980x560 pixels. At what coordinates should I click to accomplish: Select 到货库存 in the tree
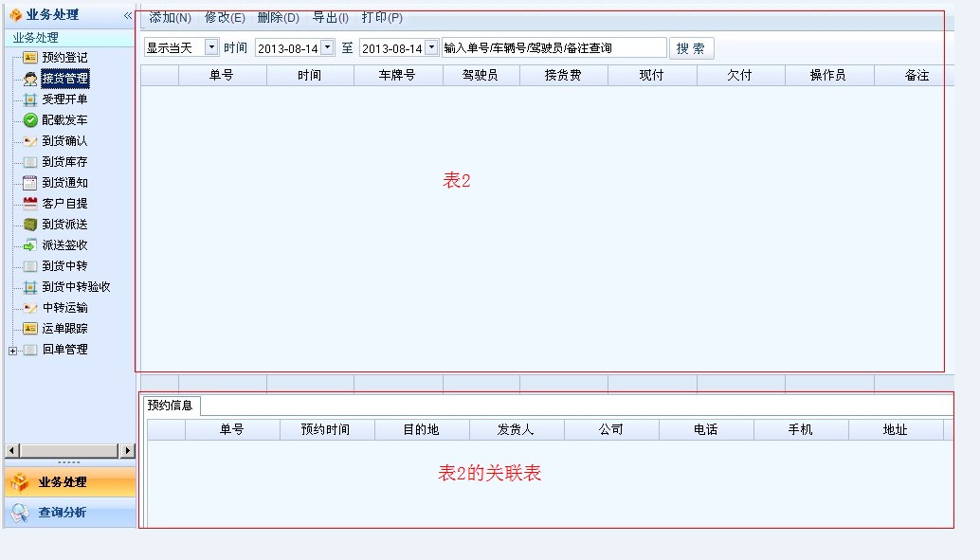click(x=65, y=162)
